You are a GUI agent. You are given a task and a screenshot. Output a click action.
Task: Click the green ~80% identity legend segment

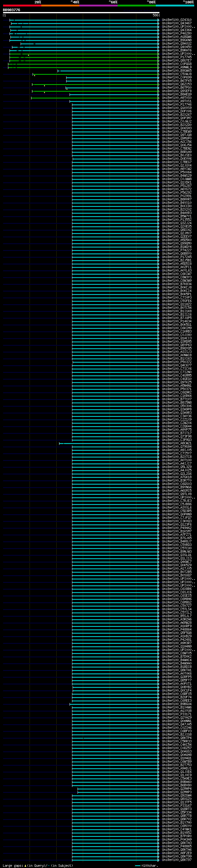(x=137, y=6)
